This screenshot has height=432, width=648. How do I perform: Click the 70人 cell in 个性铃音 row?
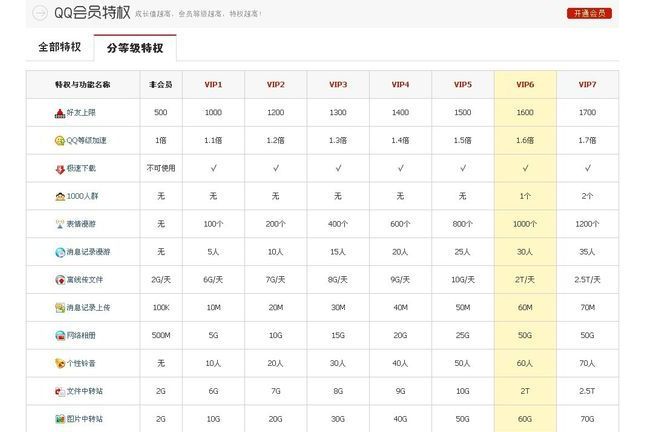[588, 363]
